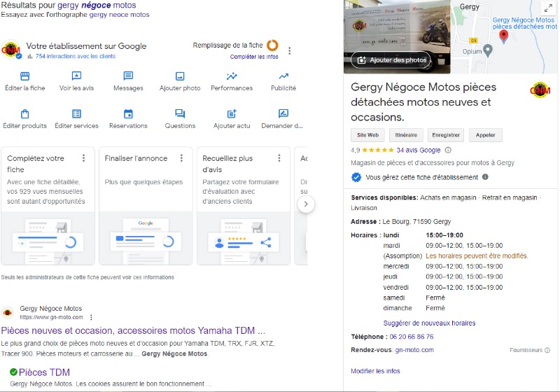Open options menu on Complétez votre fiche card

[84, 158]
